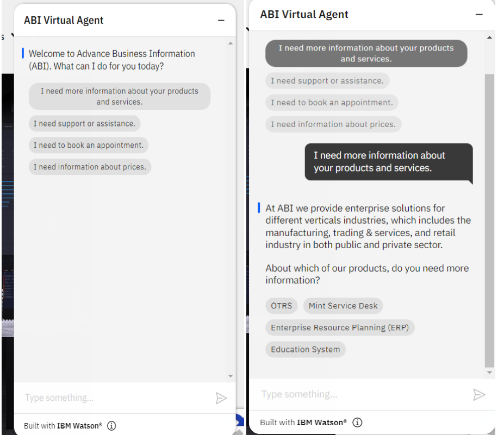This screenshot has height=435, width=504.
Task: Choose the Mint Service Desk option
Action: [x=343, y=306]
